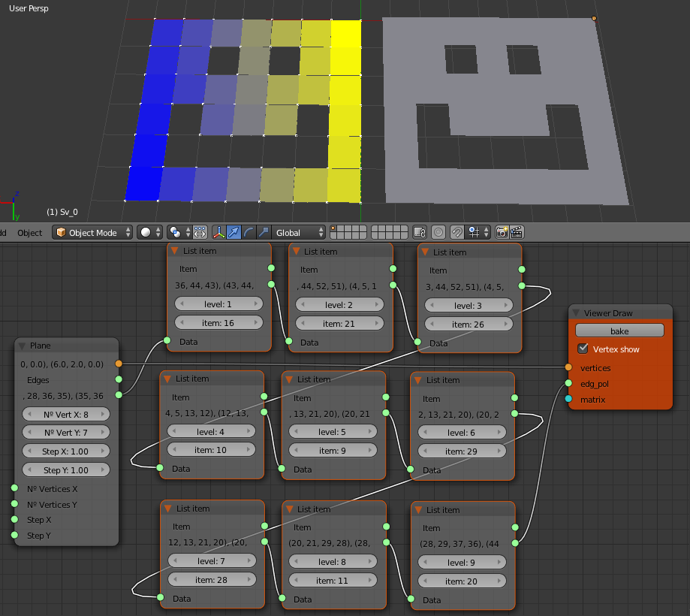Toggle the 3D manipulator widget icon
The width and height of the screenshot is (690, 616).
click(218, 232)
